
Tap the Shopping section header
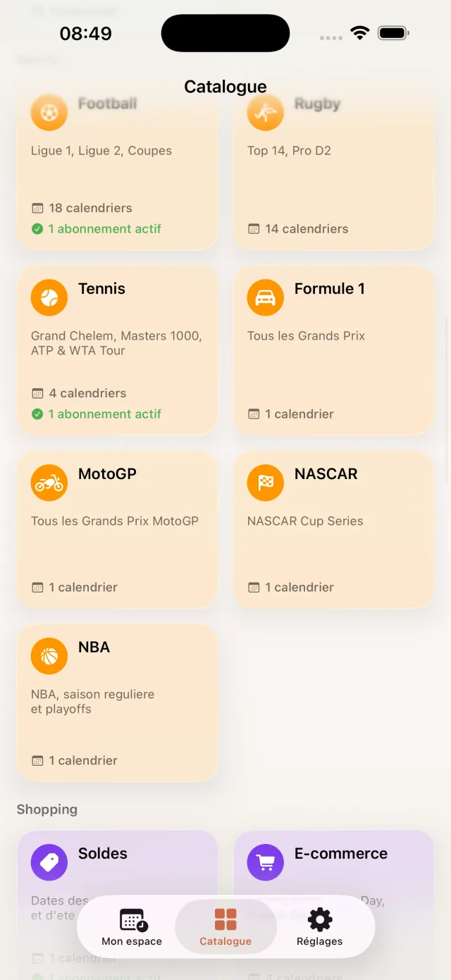(47, 810)
